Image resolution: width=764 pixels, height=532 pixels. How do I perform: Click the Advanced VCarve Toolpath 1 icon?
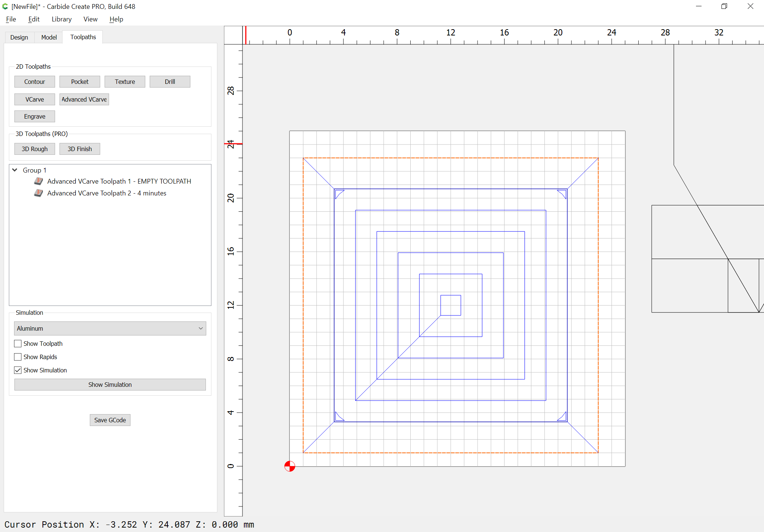coord(38,181)
